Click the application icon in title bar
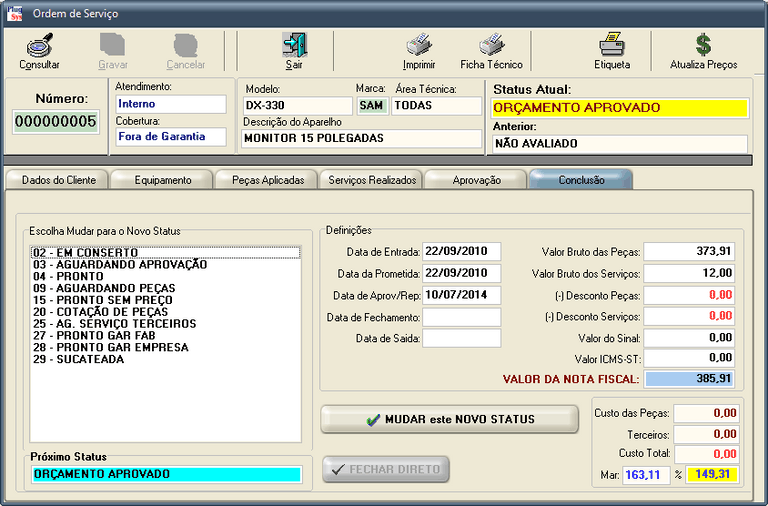The image size is (768, 506). pos(14,12)
